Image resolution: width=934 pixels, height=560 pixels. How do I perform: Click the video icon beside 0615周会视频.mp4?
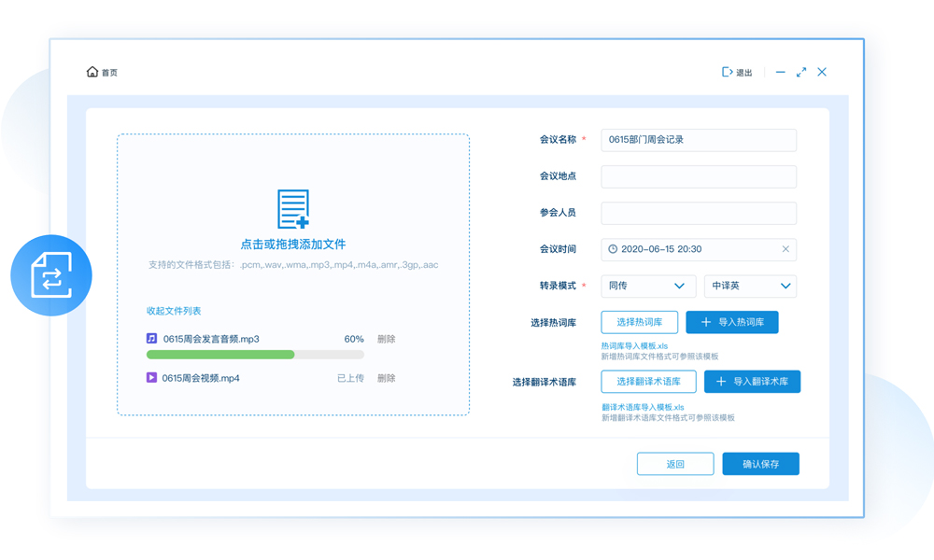point(151,378)
